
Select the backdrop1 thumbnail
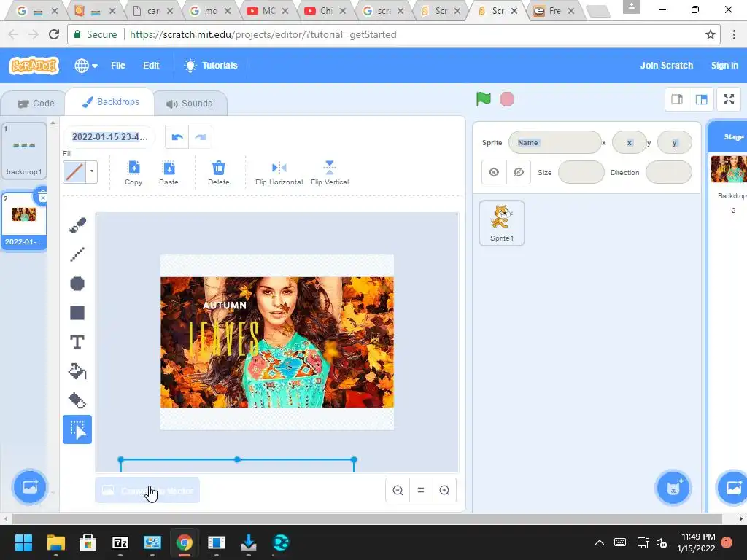[x=24, y=150]
